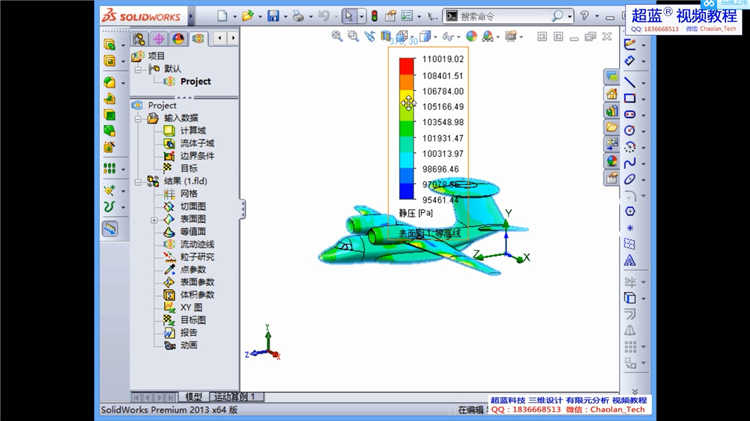This screenshot has width=750, height=421.
Task: Select the Spline sketch tool
Action: (x=630, y=163)
